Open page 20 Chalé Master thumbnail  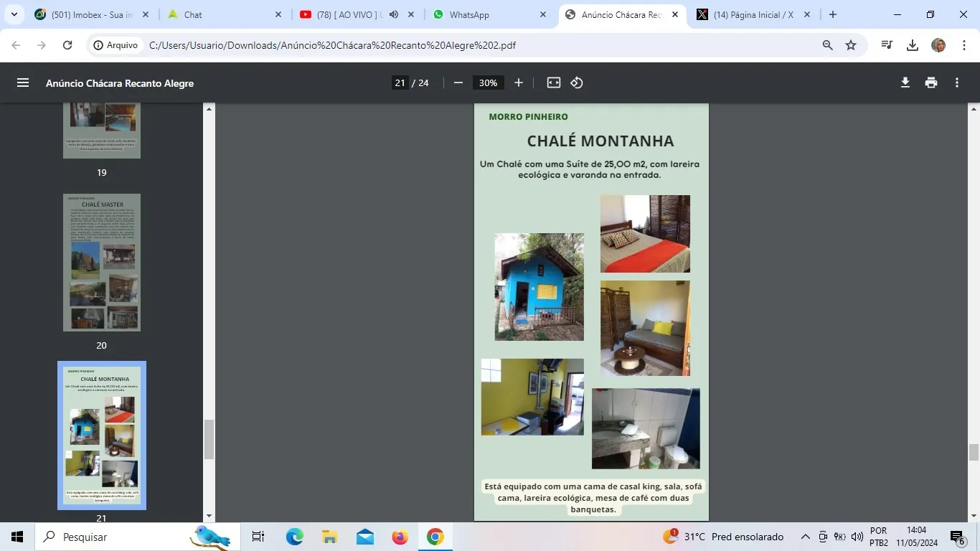[x=102, y=263]
